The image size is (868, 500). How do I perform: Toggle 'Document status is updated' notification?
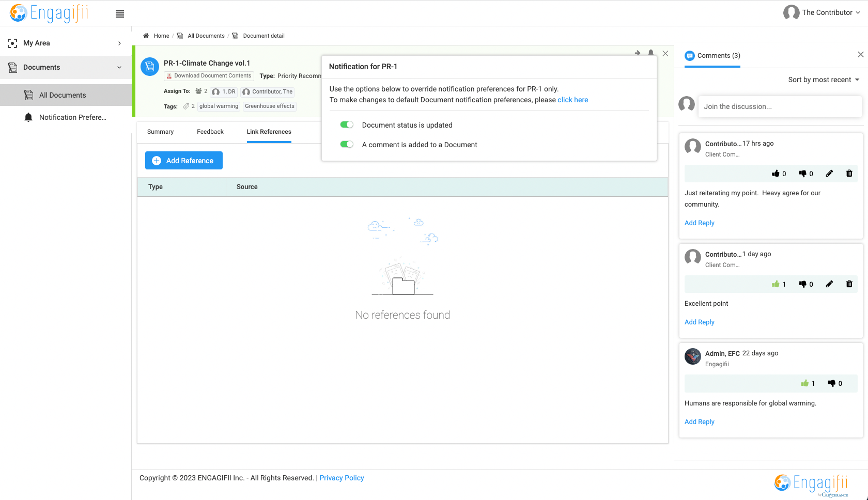tap(347, 125)
